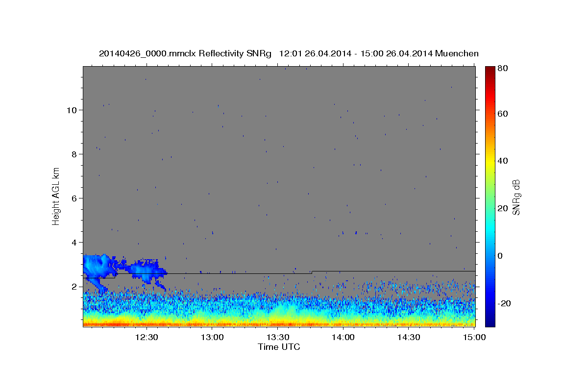588x392 pixels.
Task: Click the 14:30 time tick label
Action: [409, 337]
